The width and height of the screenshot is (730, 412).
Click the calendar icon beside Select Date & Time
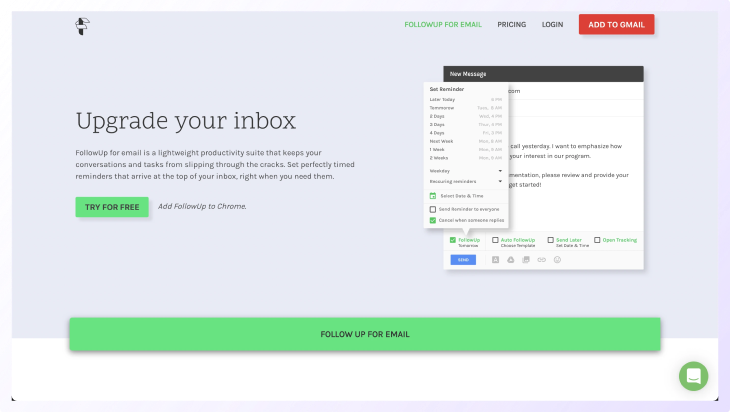433,196
